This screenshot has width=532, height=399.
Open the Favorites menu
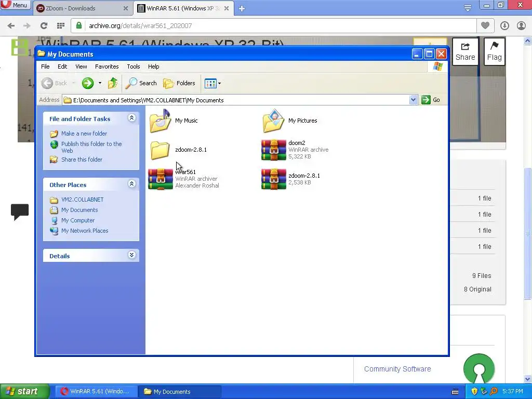[107, 66]
